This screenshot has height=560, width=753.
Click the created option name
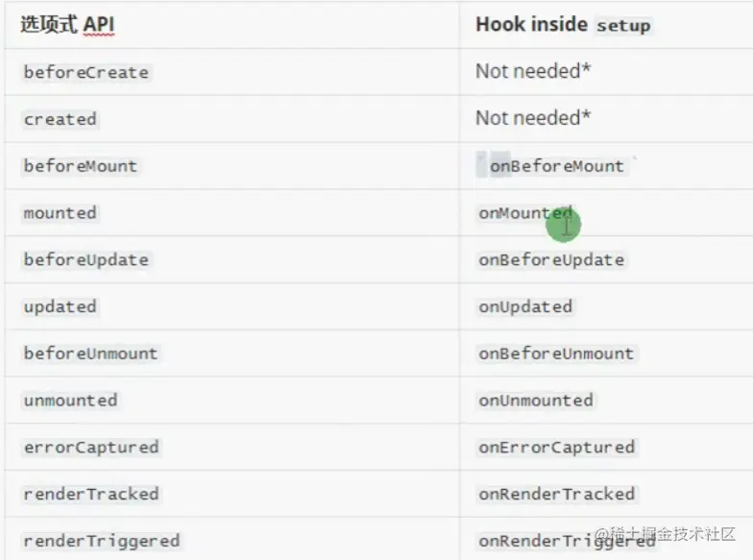(61, 120)
